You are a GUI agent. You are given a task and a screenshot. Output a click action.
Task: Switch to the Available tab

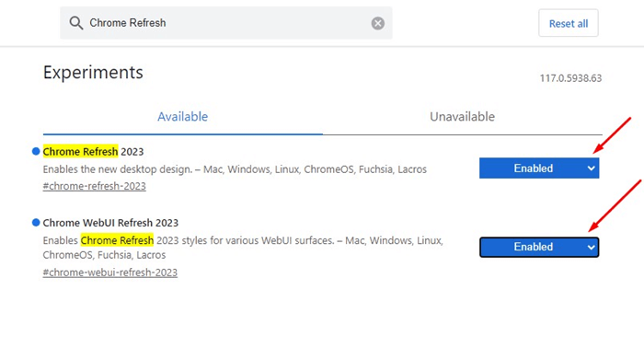[x=183, y=117]
